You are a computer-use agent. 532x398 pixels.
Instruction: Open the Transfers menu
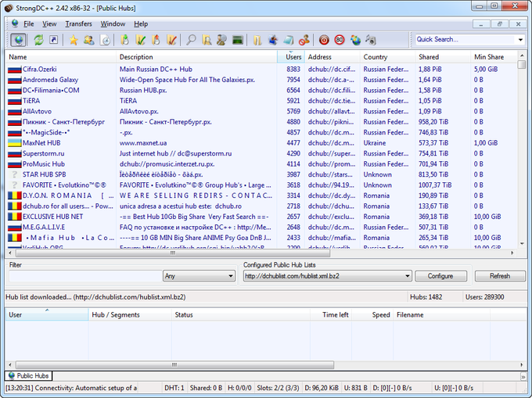tap(78, 23)
